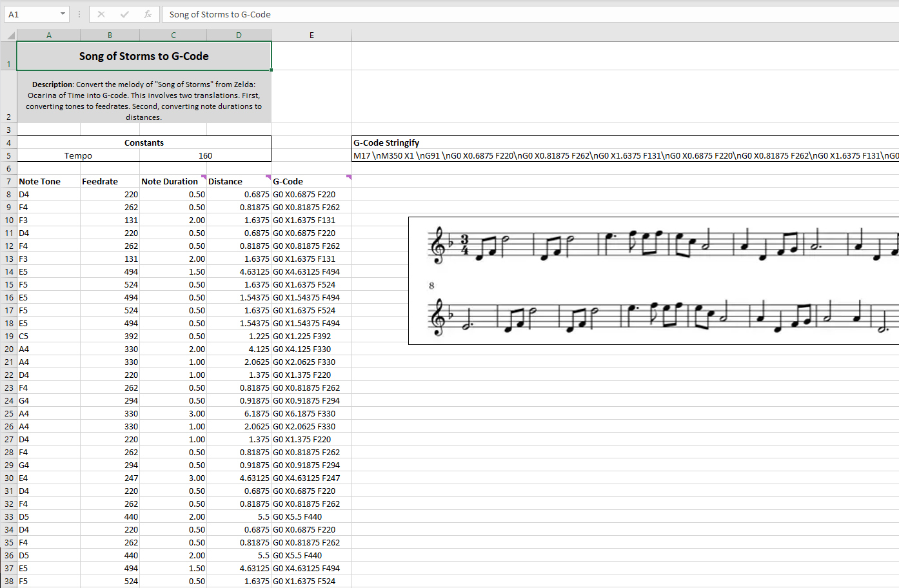Click the Cancel (X) icon beside formula bar
This screenshot has height=588, width=899.
101,14
